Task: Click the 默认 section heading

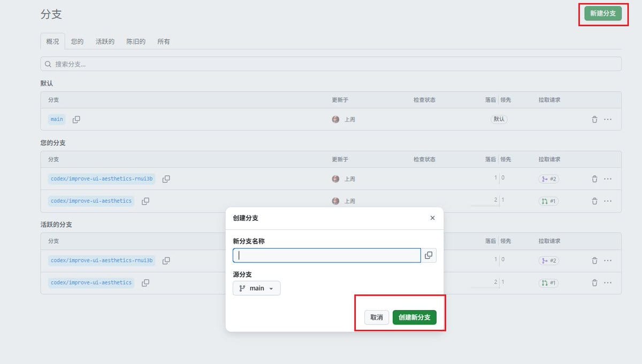Action: 47,83
